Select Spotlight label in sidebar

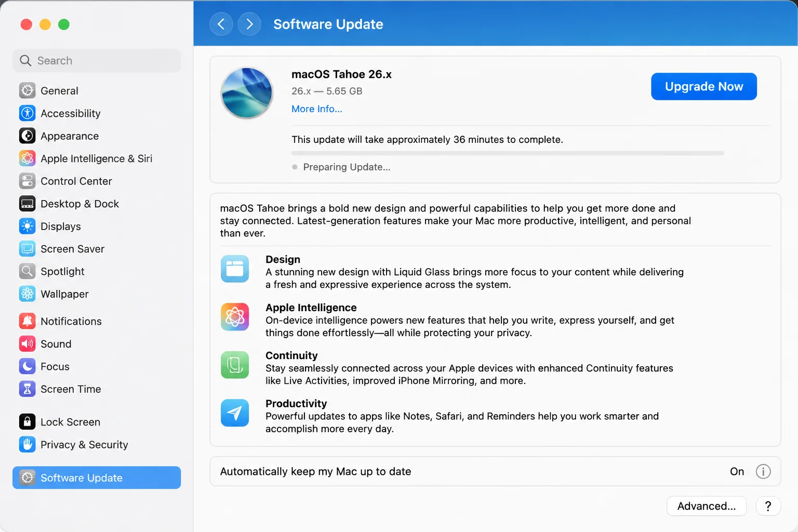62,272
